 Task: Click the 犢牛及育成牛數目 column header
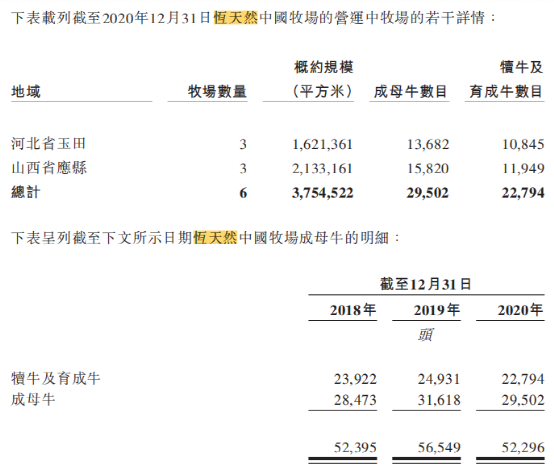[x=506, y=79]
